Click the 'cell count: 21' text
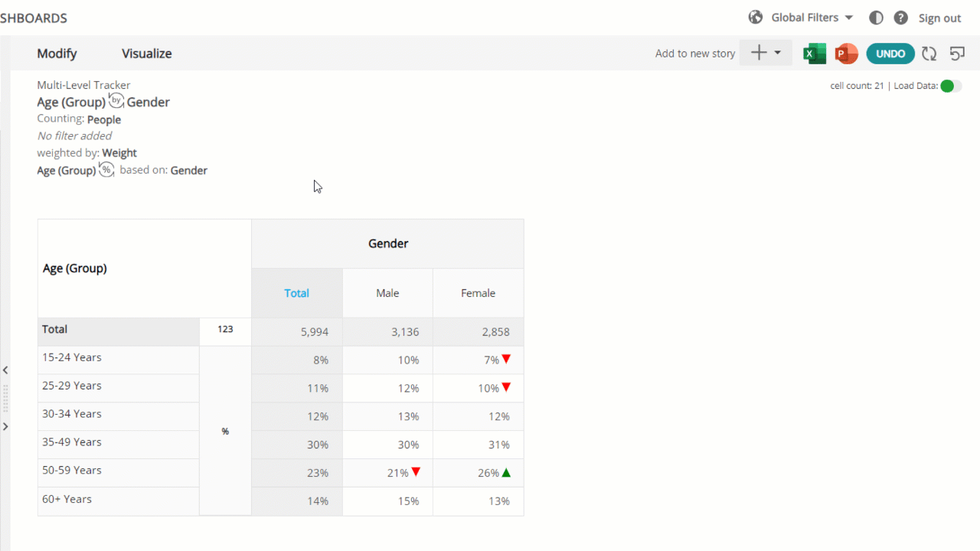 click(x=857, y=86)
